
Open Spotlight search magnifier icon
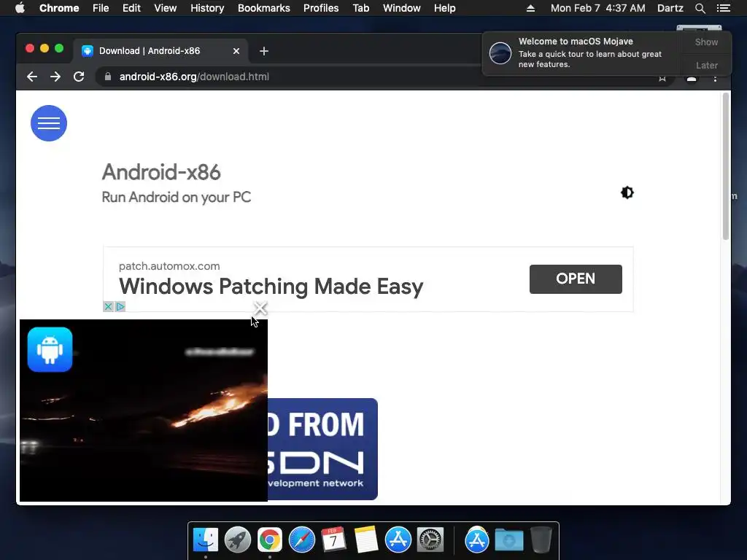click(700, 8)
